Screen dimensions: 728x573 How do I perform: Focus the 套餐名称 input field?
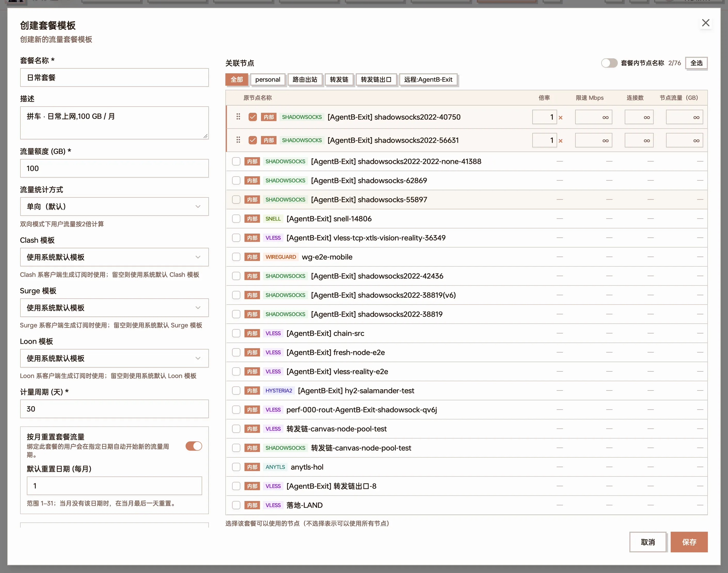[x=114, y=77]
